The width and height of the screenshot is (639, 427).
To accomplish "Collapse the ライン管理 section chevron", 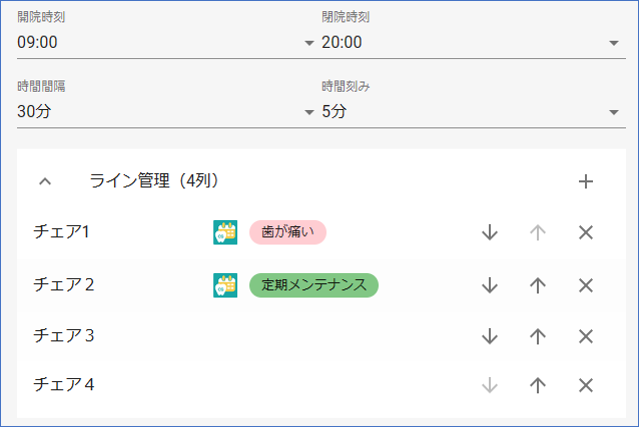I will point(44,181).
